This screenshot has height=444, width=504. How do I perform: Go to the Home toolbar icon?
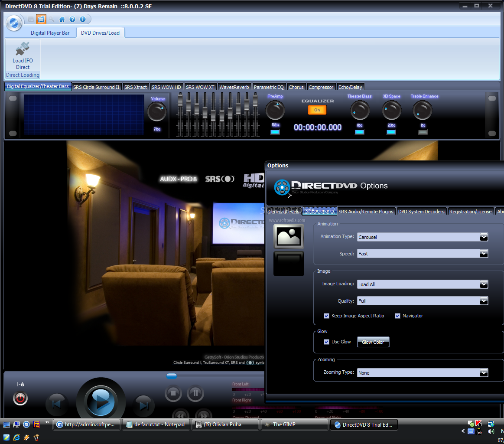pyautogui.click(x=62, y=20)
